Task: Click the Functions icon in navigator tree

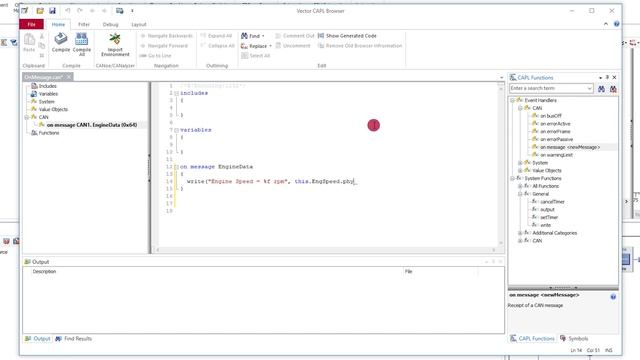Action: tap(34, 133)
